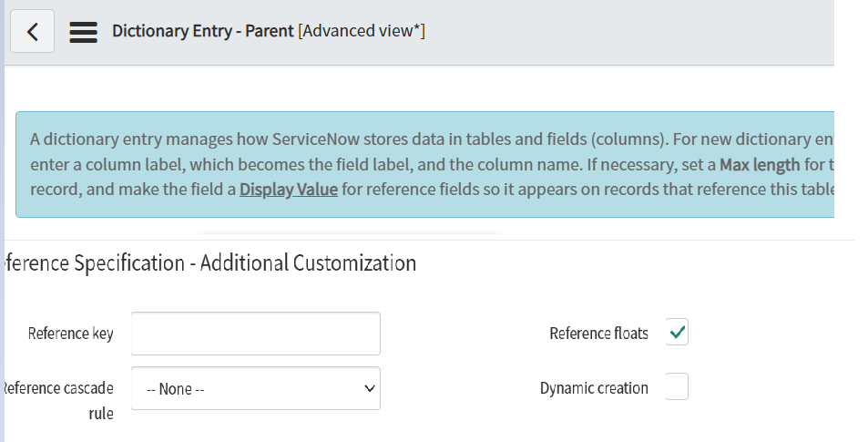Click the back arrow button
Viewport: 868px width, 442px height.
click(x=32, y=32)
